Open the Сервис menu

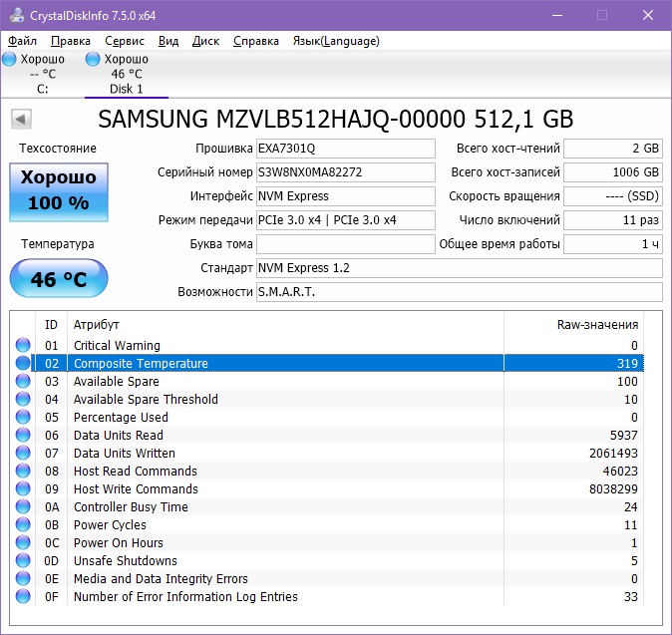pyautogui.click(x=125, y=41)
